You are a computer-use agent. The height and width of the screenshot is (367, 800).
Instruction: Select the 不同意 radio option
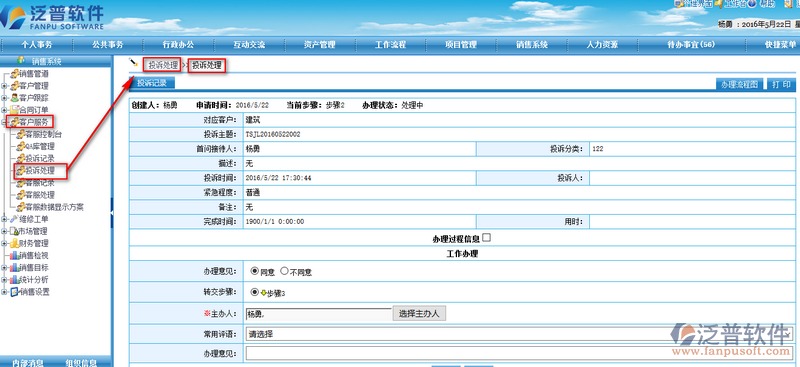click(284, 271)
